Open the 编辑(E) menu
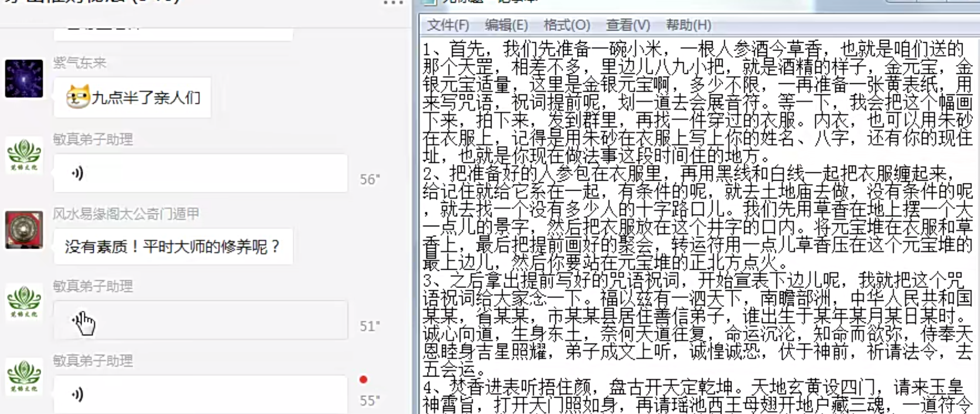The height and width of the screenshot is (414, 980). [x=506, y=25]
